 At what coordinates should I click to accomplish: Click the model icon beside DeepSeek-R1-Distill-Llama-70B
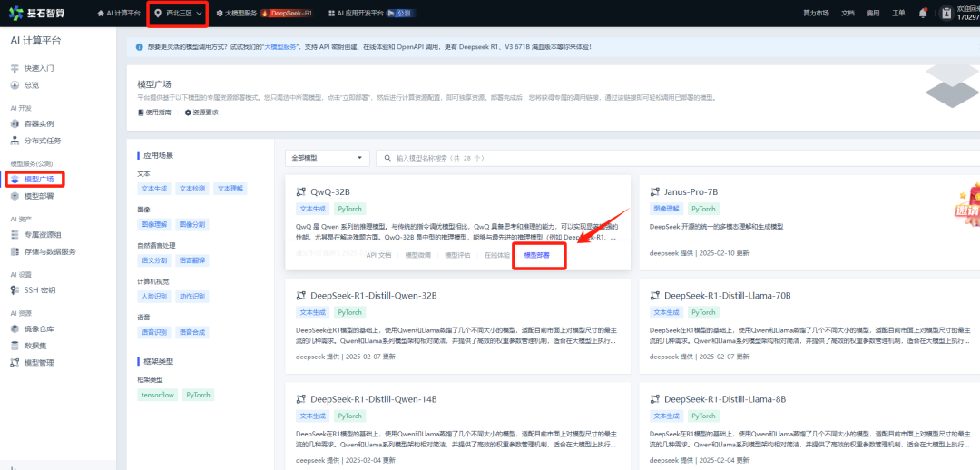point(655,295)
